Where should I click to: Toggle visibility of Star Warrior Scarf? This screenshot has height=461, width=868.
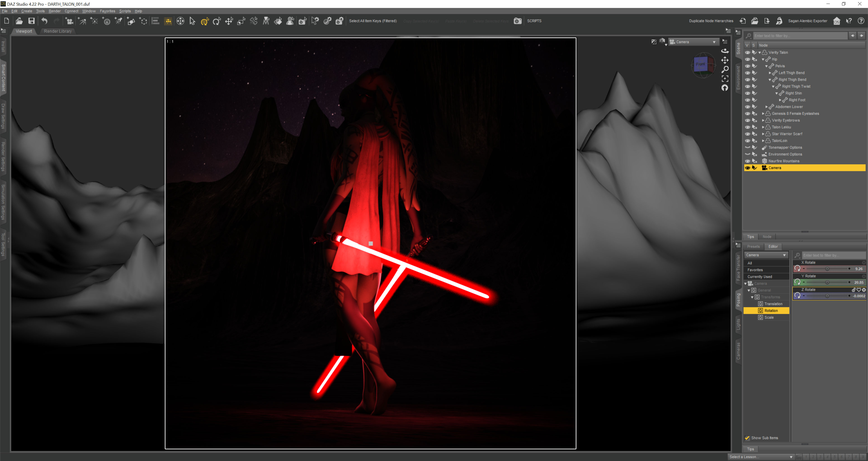click(748, 134)
